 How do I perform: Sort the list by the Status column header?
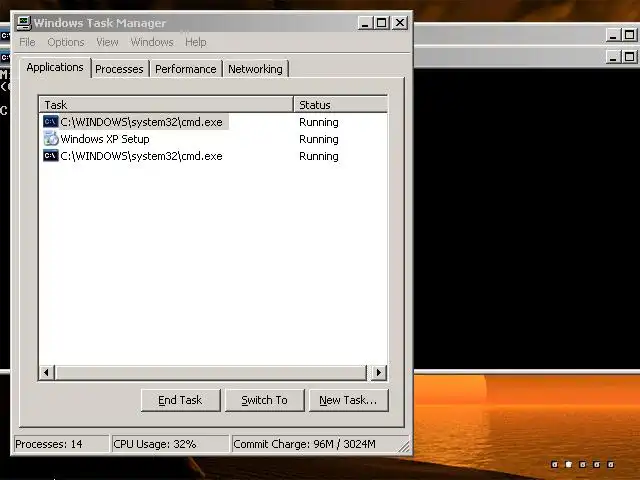(340, 104)
